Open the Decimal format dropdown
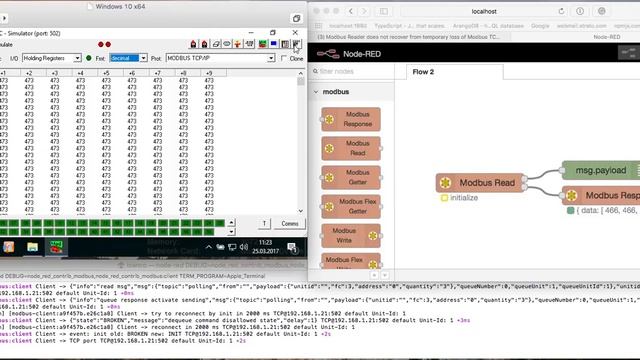The image size is (640, 360). 128,58
